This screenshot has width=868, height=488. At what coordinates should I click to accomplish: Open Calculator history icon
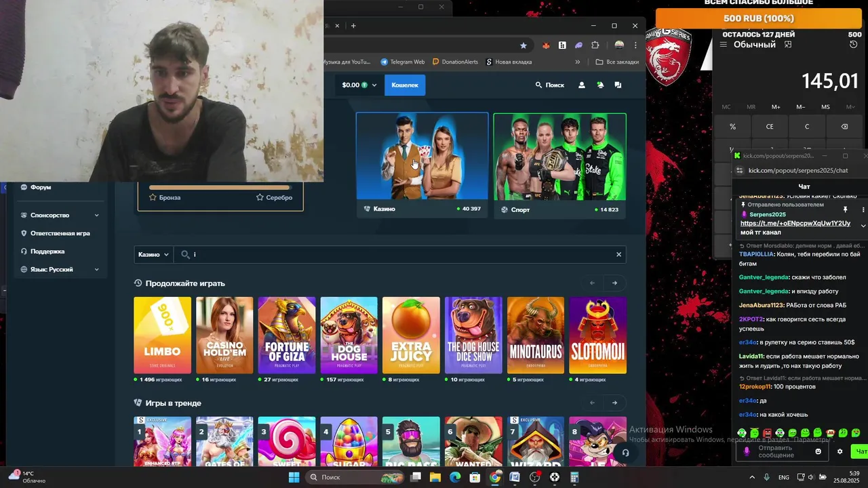[x=853, y=45]
